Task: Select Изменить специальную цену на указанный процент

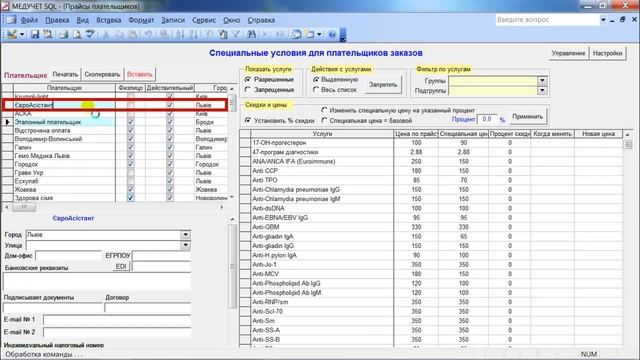Action: click(324, 110)
